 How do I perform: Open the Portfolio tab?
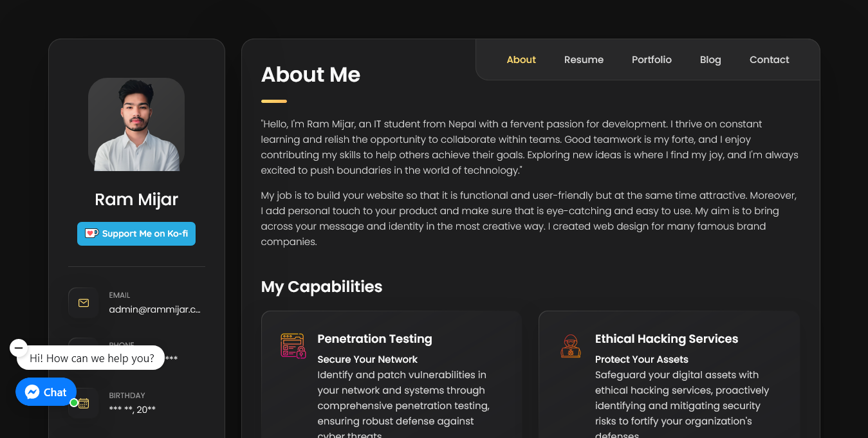point(652,60)
